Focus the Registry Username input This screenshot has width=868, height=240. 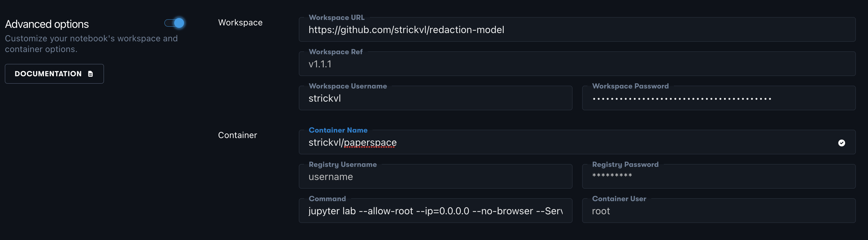click(435, 177)
